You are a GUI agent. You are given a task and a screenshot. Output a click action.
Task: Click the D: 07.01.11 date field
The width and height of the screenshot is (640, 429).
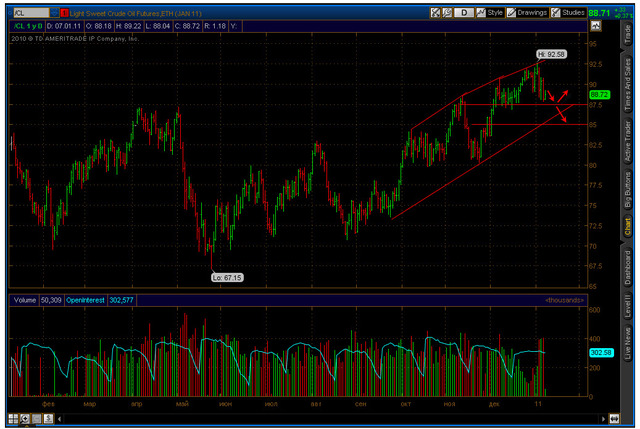point(63,26)
